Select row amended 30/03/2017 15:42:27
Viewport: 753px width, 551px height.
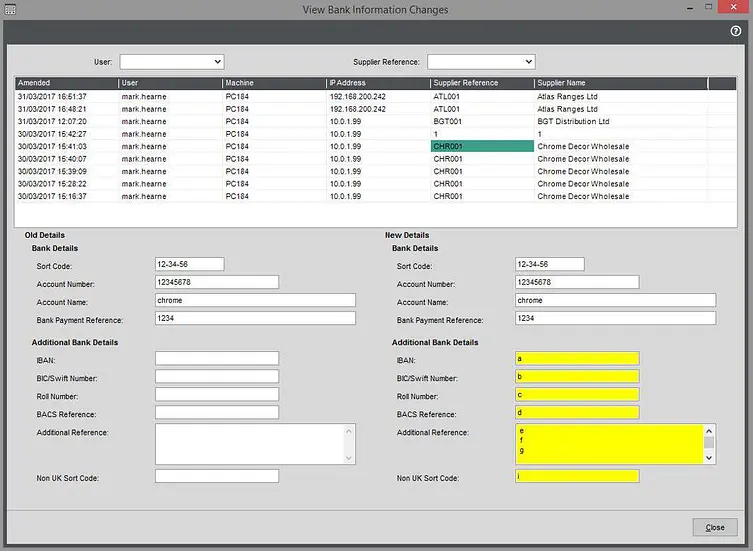[376, 134]
